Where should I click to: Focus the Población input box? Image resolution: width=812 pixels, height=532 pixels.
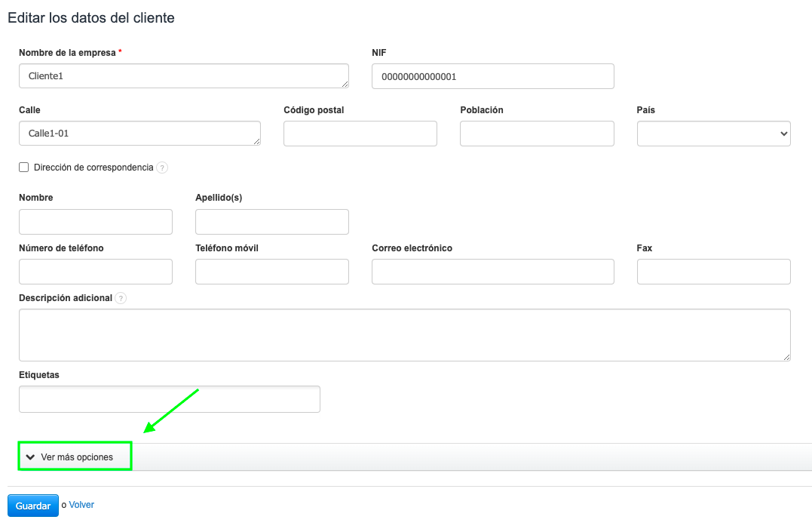click(537, 134)
